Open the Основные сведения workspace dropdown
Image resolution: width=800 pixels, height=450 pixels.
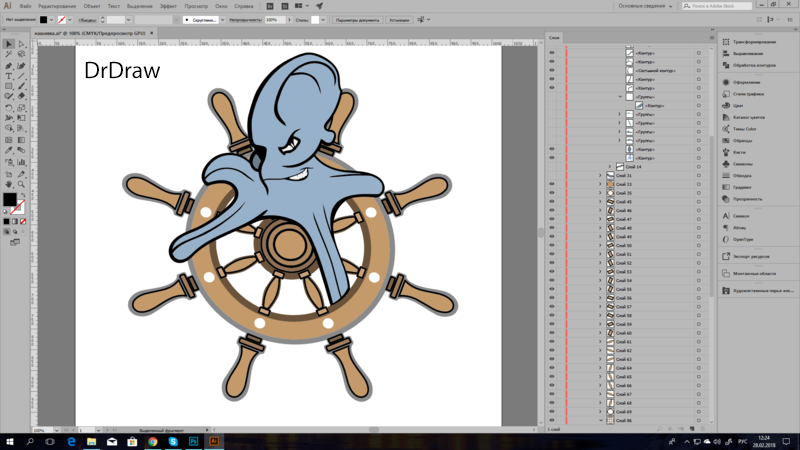(x=645, y=6)
